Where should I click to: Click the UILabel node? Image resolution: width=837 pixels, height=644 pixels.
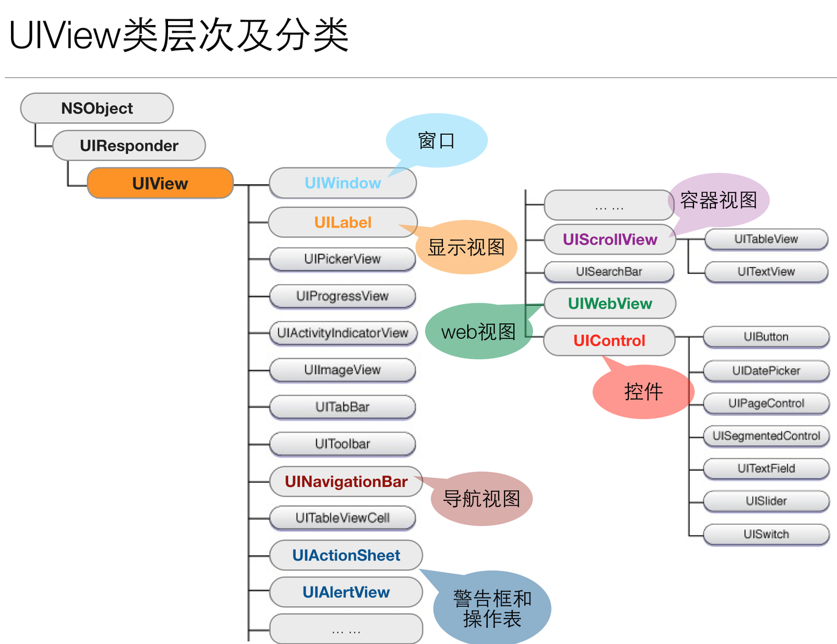pyautogui.click(x=343, y=222)
